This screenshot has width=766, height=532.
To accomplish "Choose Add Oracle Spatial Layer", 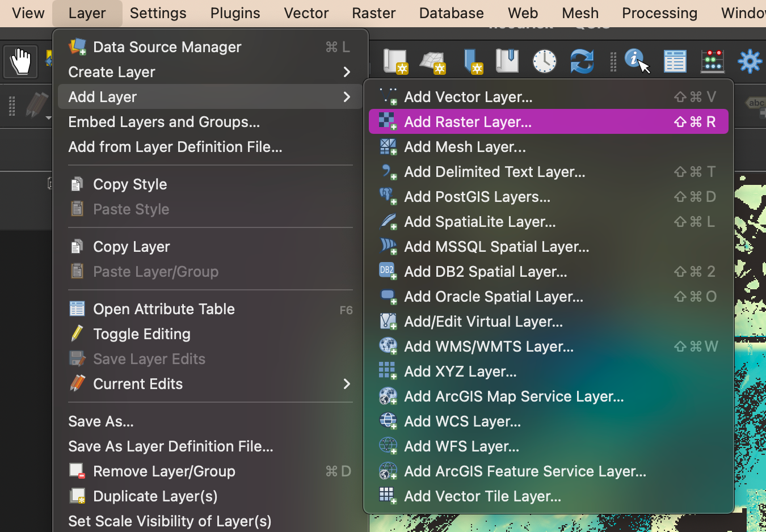I will [548, 297].
